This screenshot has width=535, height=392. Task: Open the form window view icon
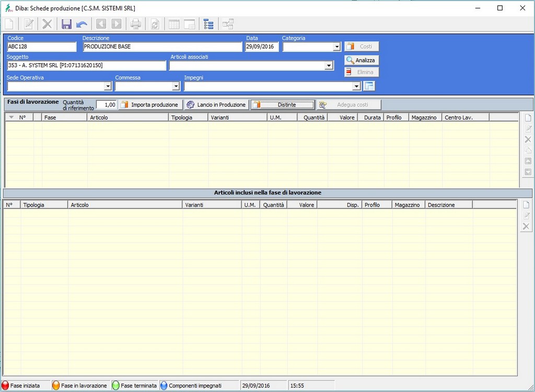coord(189,24)
